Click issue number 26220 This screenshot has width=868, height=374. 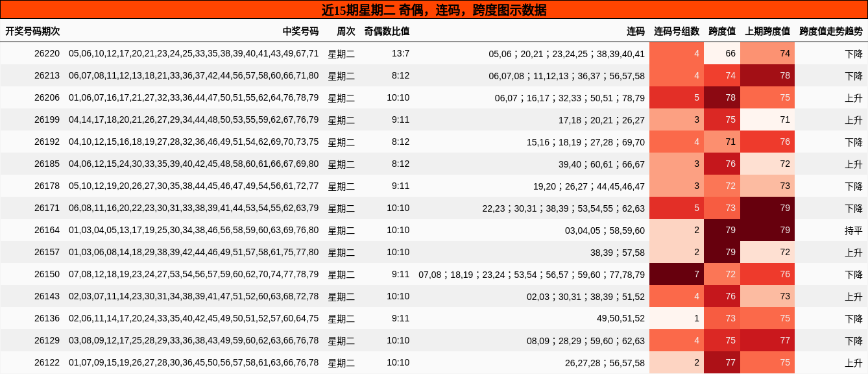pos(47,53)
